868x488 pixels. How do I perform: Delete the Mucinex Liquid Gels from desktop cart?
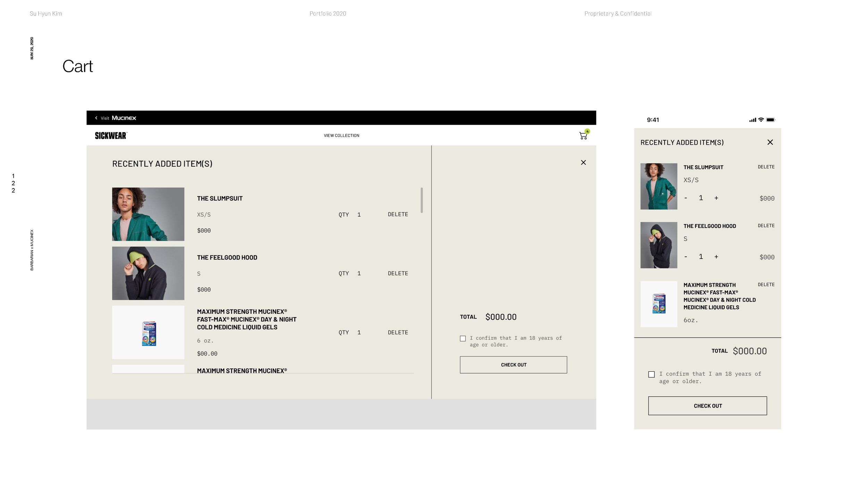[x=398, y=333]
